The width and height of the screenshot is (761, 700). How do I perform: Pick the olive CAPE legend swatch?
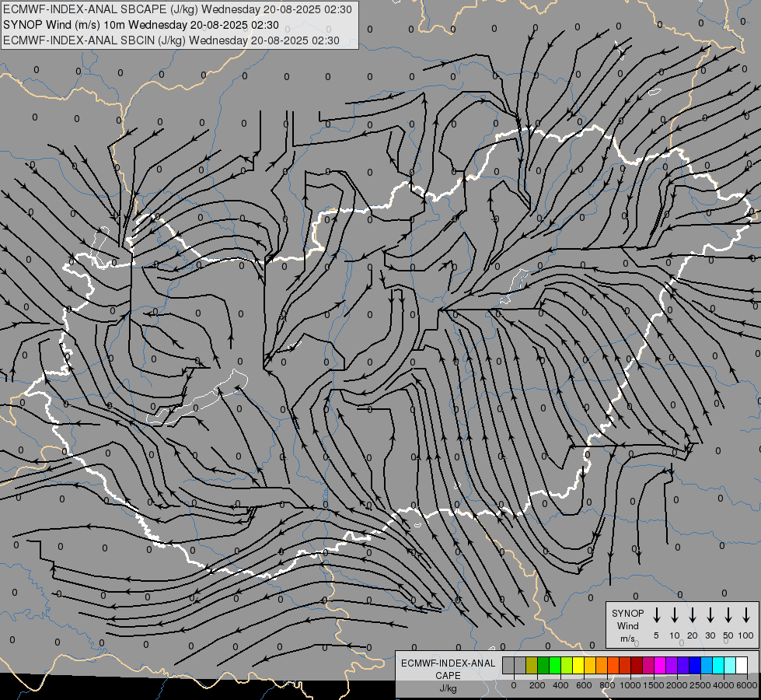532,665
